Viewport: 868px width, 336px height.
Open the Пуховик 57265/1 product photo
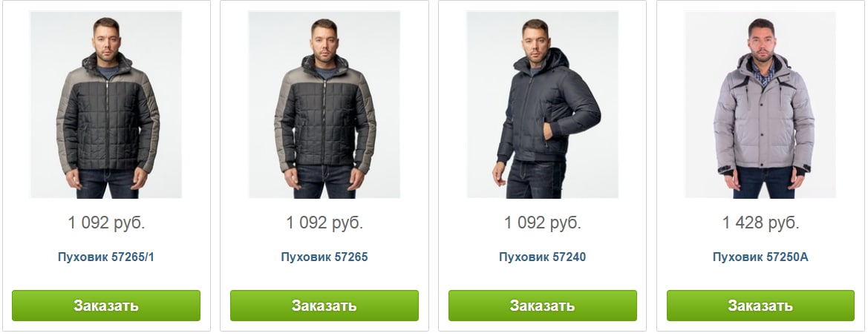point(105,105)
